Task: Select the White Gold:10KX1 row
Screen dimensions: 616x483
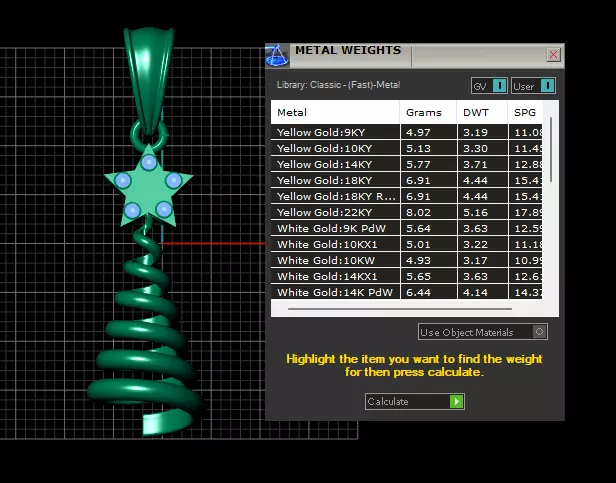Action: click(x=407, y=244)
